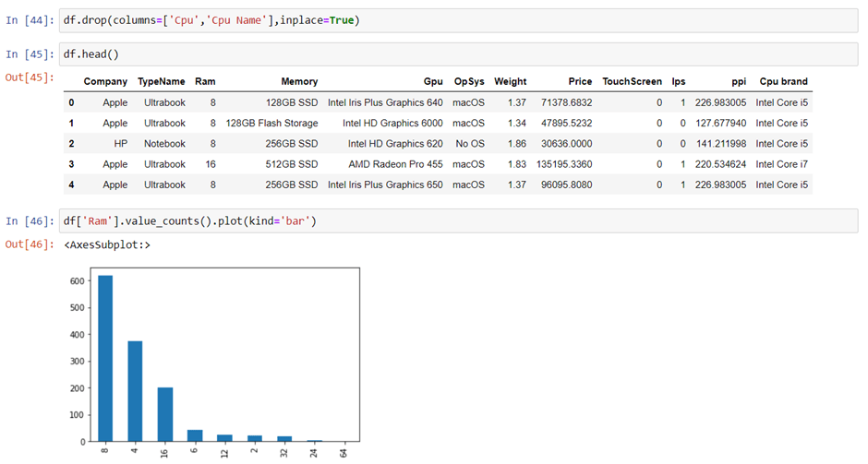Click the price 47895.5232
Viewport: 868px width, 464px height.
click(566, 123)
